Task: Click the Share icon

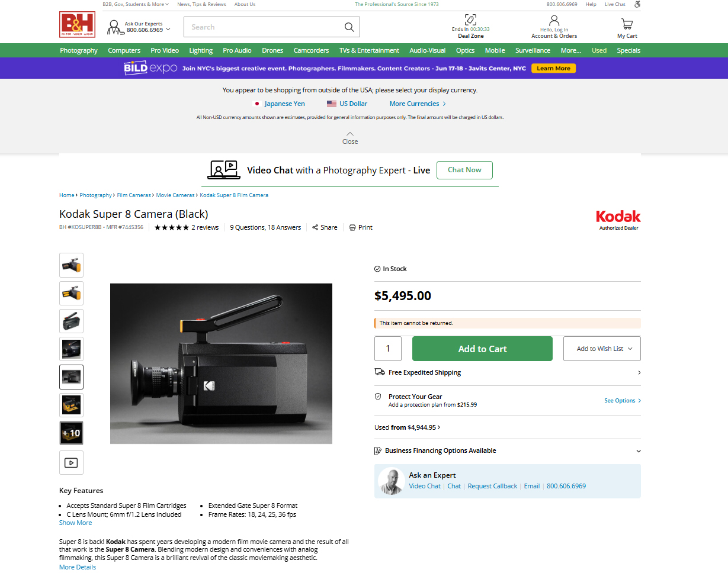Action: (315, 227)
